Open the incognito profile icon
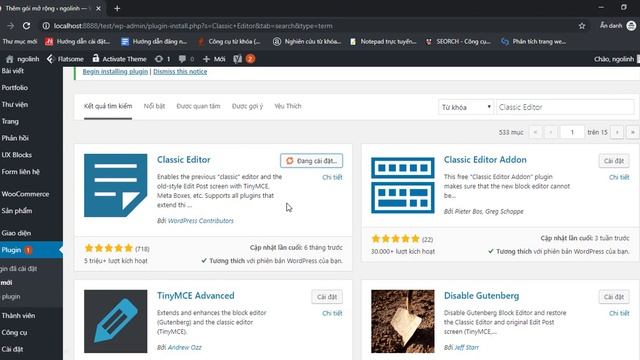The width and height of the screenshot is (640, 360). (631, 26)
